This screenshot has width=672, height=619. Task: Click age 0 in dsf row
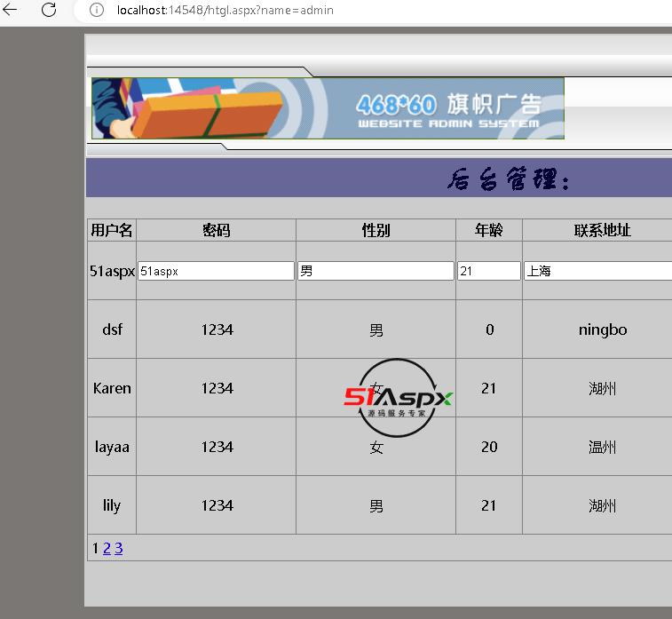click(x=489, y=329)
